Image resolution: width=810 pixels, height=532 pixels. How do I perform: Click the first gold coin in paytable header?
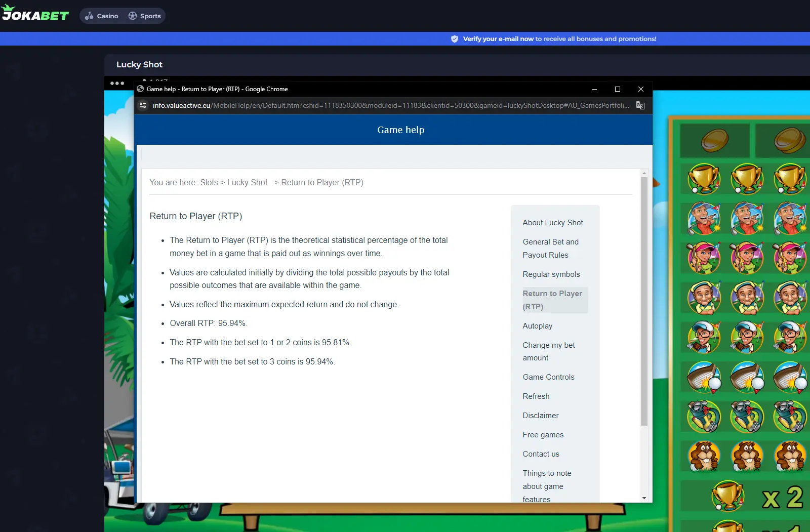click(x=715, y=140)
